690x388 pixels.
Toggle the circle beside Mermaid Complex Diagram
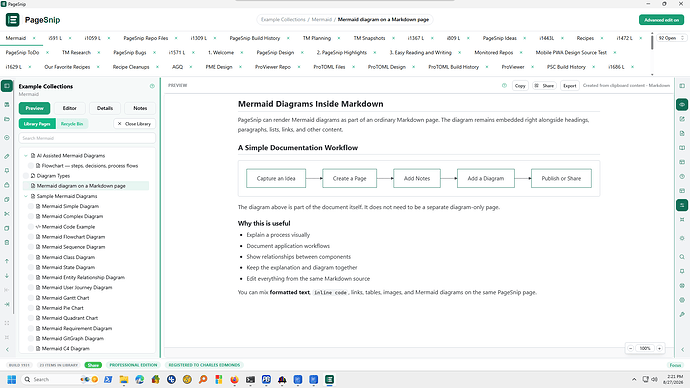31,216
